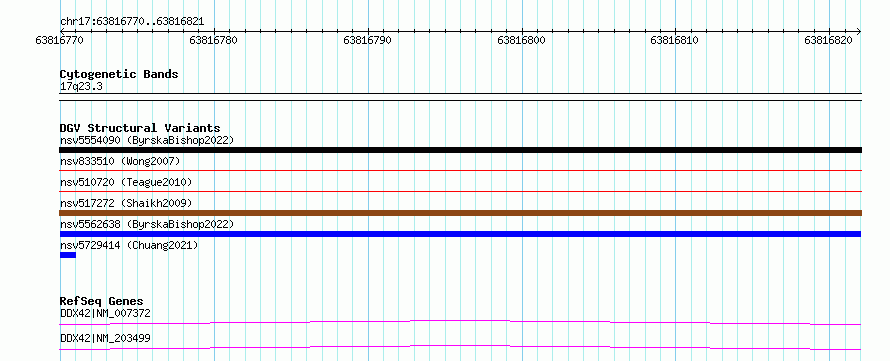Viewport: 890px width, 361px height.
Task: Open variant nsv5562638 (ByrskaBishop2022) label
Action: pos(147,224)
